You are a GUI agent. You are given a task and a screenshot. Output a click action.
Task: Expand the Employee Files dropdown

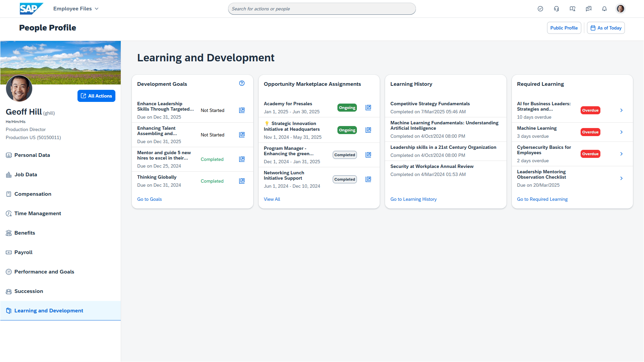click(76, 9)
